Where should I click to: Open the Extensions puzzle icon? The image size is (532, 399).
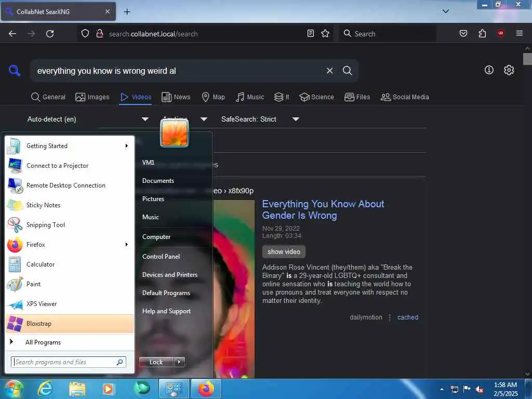click(482, 33)
